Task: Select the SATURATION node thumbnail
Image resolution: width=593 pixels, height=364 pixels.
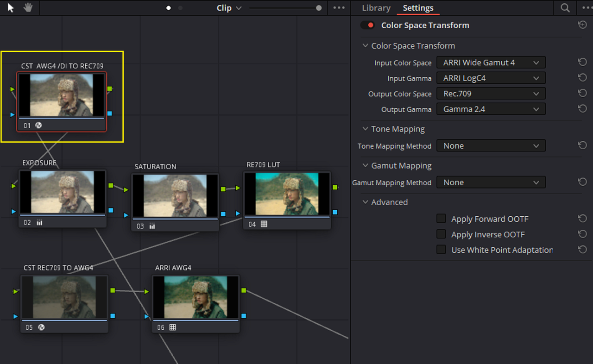Action: pyautogui.click(x=175, y=196)
